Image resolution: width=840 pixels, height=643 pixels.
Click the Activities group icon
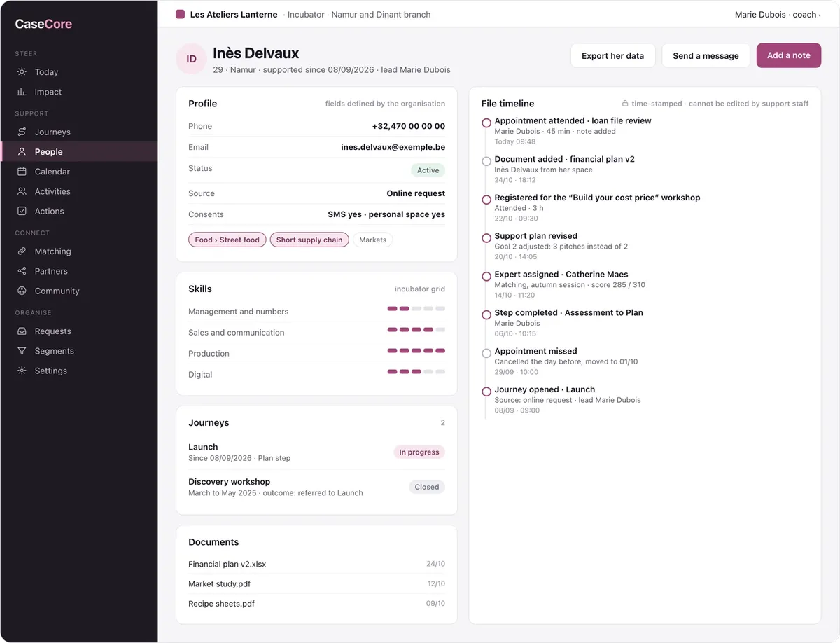pos(22,191)
